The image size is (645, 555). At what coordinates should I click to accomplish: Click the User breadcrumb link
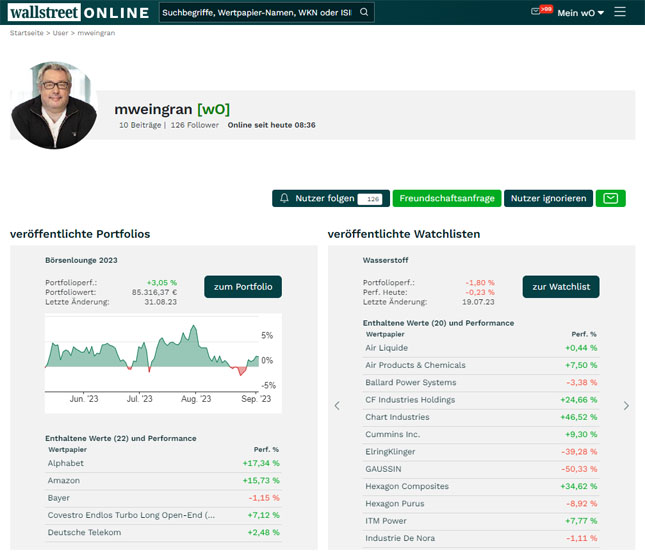[60, 33]
